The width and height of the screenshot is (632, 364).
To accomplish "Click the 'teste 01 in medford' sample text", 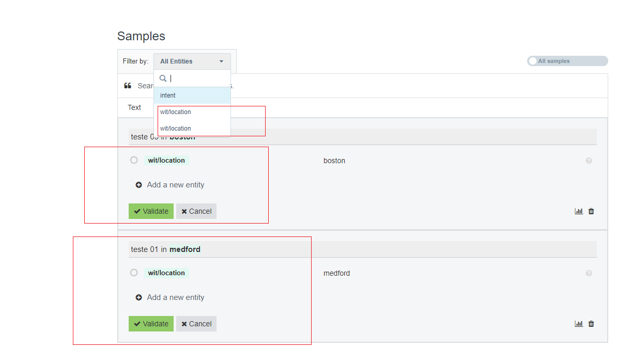I will tap(165, 249).
